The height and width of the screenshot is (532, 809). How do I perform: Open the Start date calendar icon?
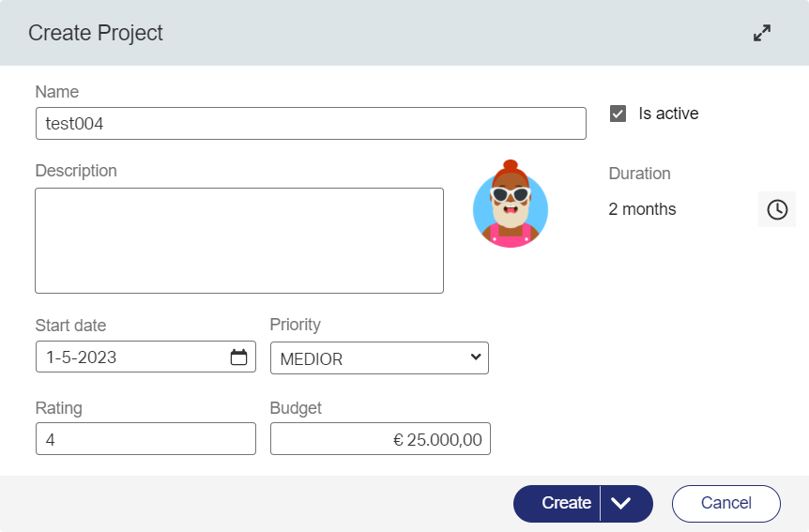pos(238,357)
